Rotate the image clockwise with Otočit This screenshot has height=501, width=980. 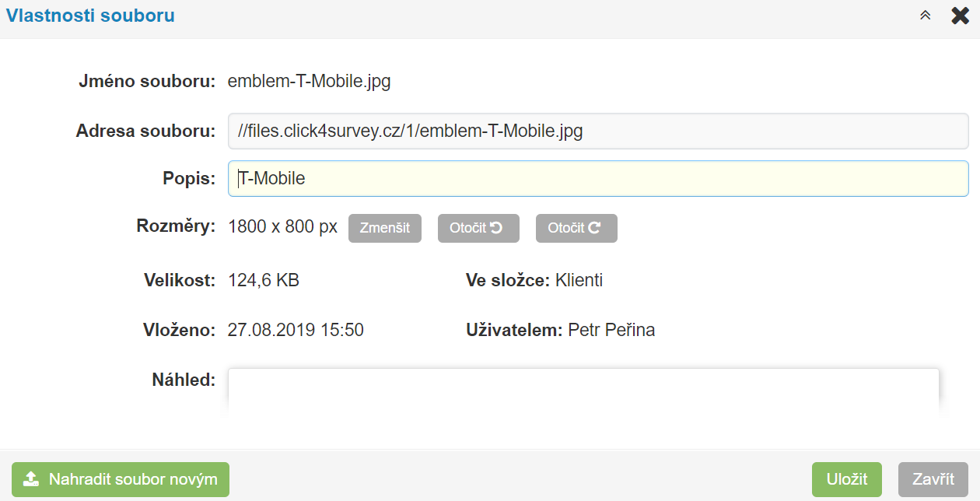click(x=576, y=229)
